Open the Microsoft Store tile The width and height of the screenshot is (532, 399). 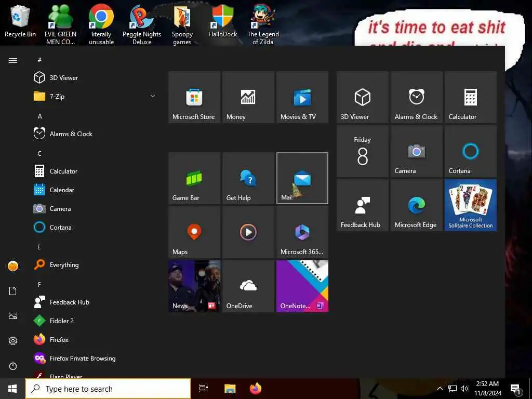coord(194,97)
